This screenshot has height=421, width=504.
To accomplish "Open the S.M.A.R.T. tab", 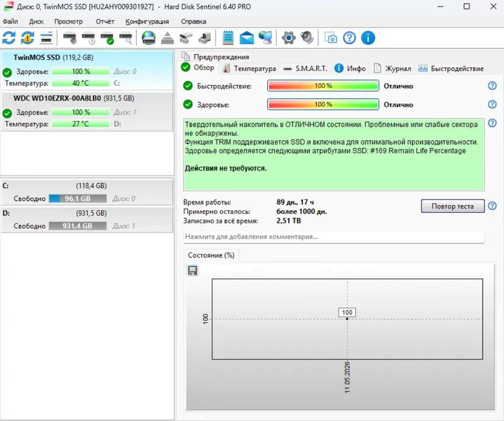I will coord(306,69).
